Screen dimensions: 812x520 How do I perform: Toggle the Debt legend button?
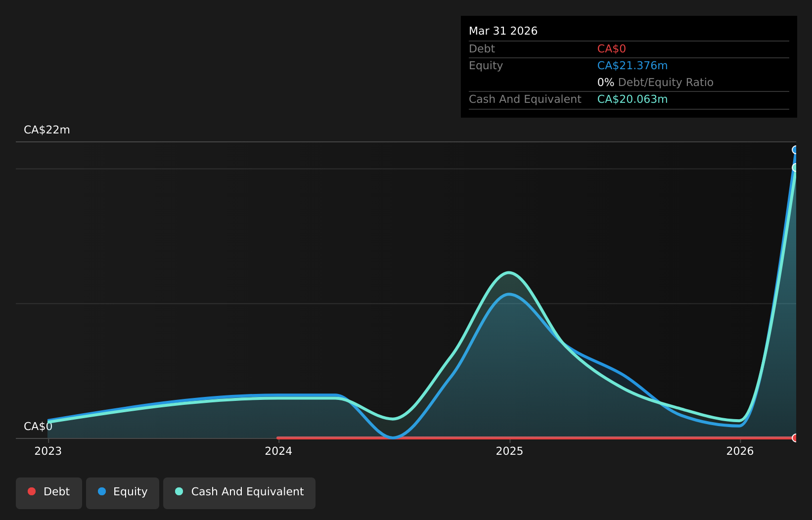(49, 493)
